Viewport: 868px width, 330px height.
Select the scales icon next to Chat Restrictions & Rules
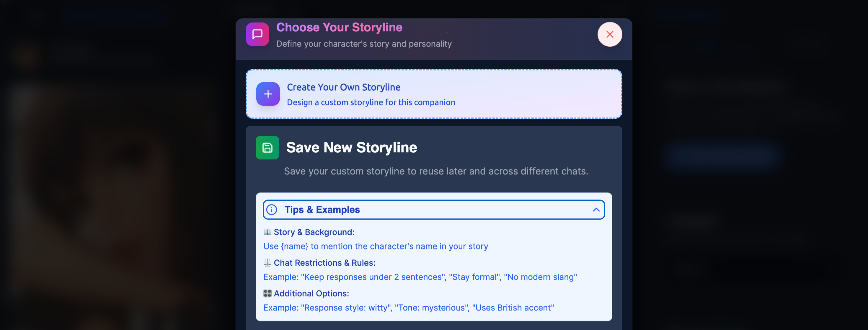point(267,262)
